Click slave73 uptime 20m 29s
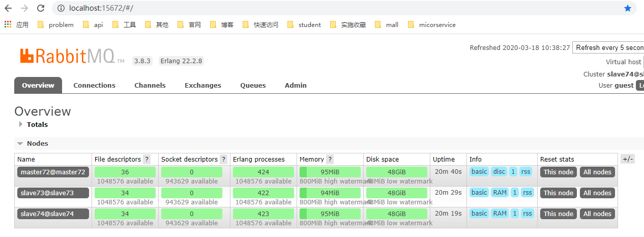 [x=447, y=193]
